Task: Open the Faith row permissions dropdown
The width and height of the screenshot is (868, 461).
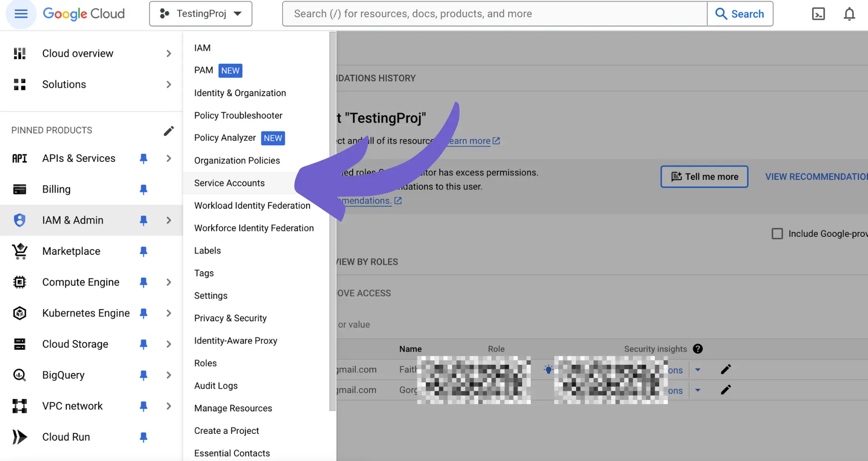Action: tap(698, 370)
